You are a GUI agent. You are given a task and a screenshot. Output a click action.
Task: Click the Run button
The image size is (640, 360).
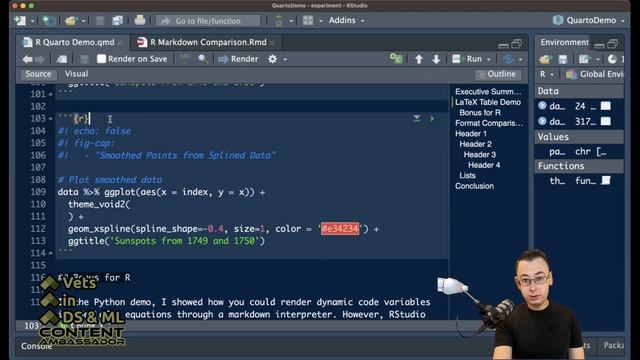click(467, 59)
